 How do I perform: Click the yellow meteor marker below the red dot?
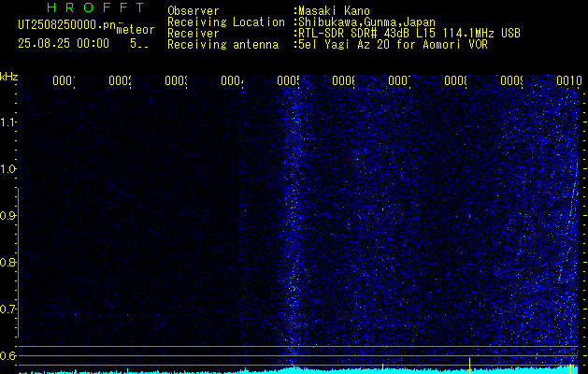(x=469, y=366)
